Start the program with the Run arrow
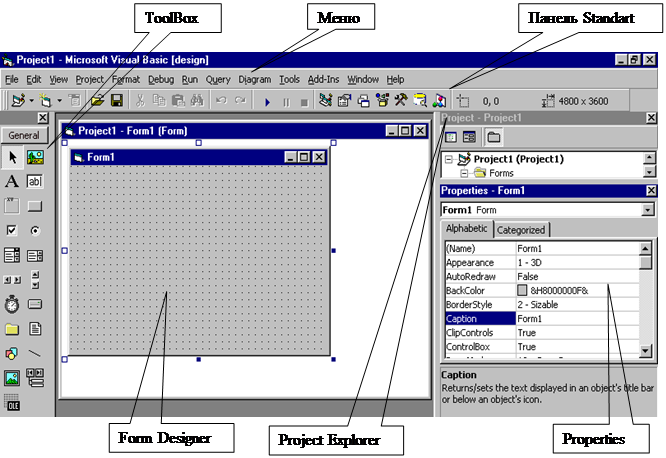Screen dimensions: 666x458 (x=267, y=102)
